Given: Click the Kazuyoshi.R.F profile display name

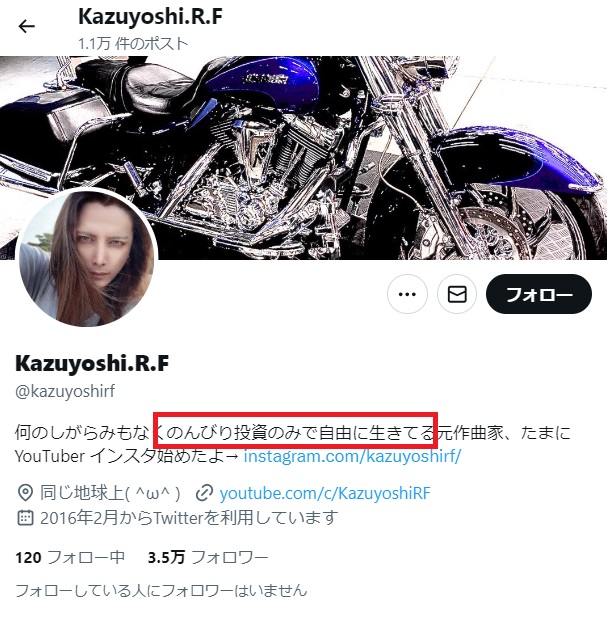Looking at the screenshot, I should (92, 363).
